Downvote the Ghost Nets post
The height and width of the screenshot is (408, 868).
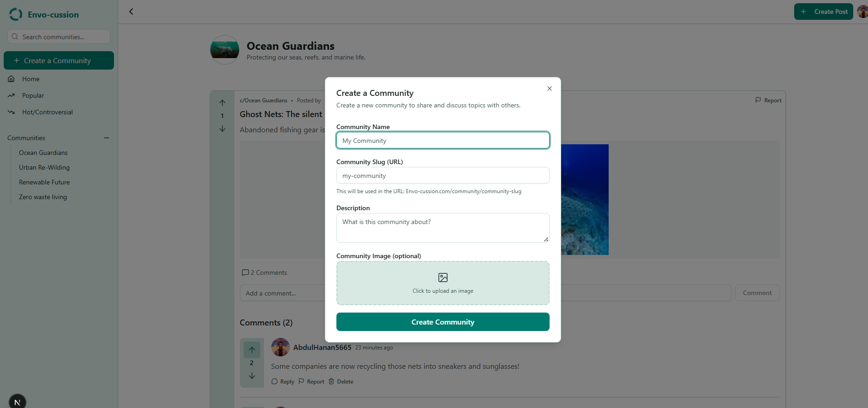pos(222,129)
